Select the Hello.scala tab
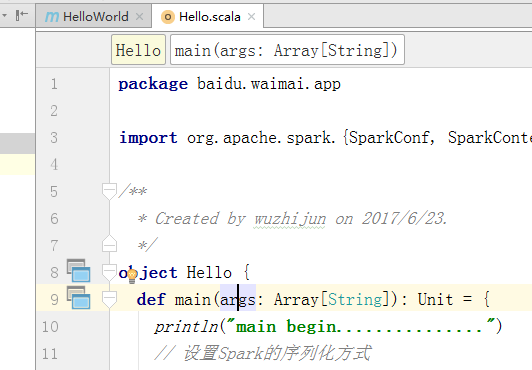This screenshot has width=532, height=370. click(x=207, y=16)
